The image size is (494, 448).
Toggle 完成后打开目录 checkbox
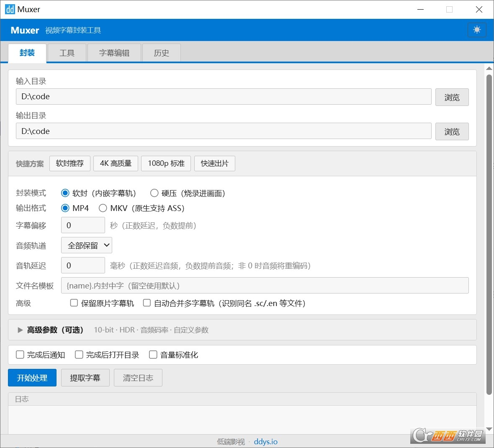pyautogui.click(x=79, y=355)
